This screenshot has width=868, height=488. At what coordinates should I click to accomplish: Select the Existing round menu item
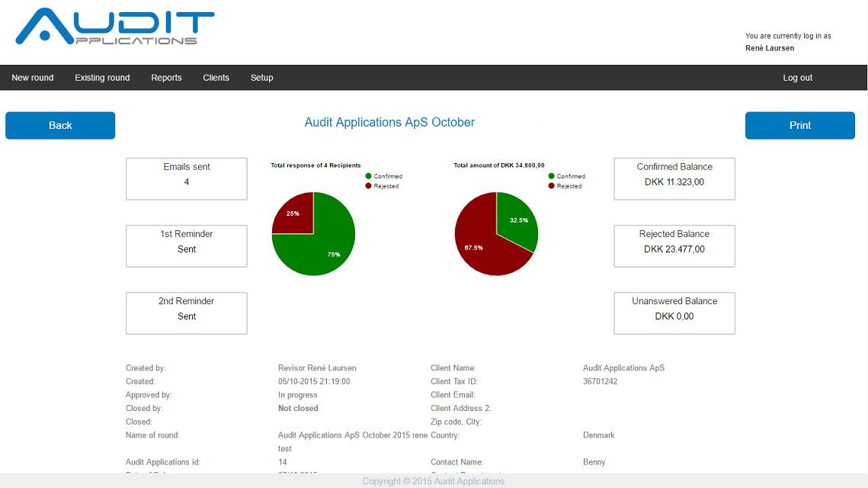pos(101,77)
